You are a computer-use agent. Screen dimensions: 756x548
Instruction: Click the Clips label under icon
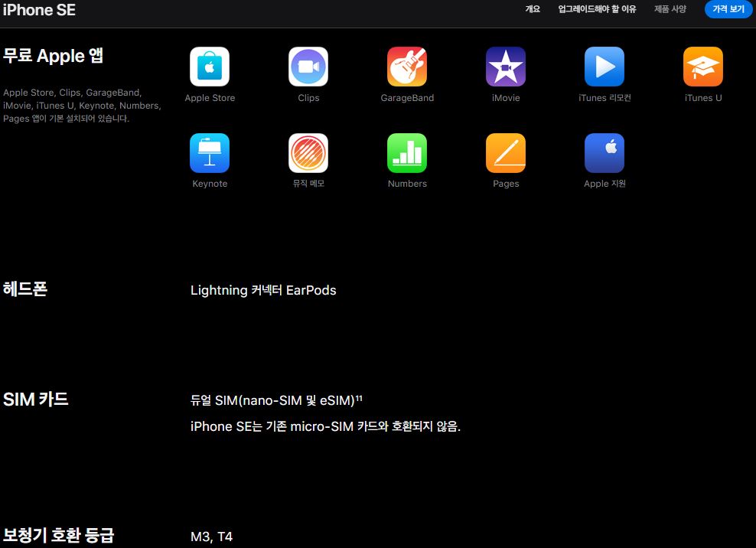click(x=308, y=98)
